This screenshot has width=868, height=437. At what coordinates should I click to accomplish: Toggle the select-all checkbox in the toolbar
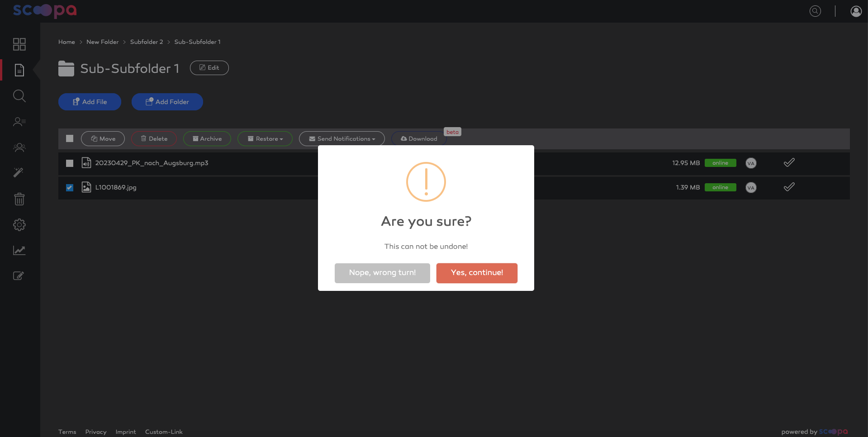pos(70,138)
